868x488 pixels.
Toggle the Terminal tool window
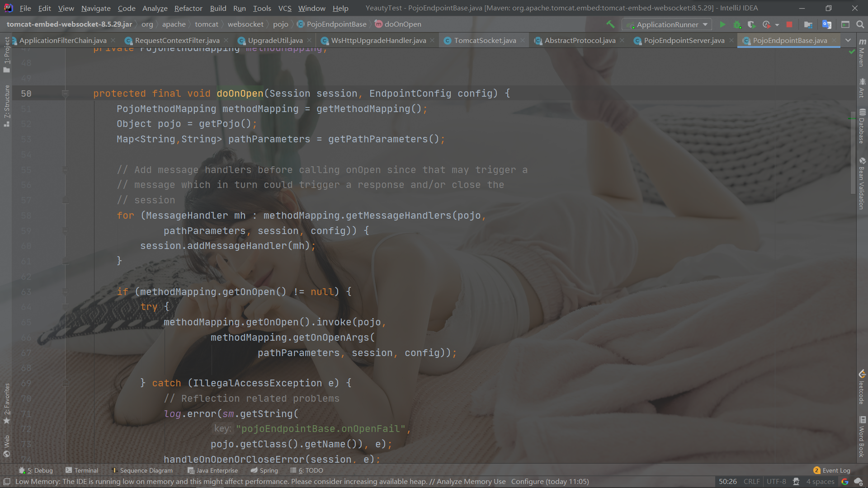pyautogui.click(x=81, y=470)
